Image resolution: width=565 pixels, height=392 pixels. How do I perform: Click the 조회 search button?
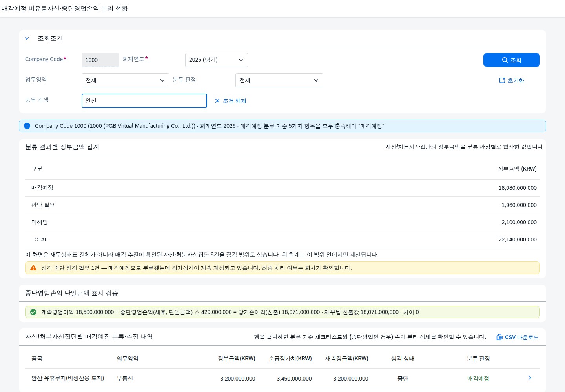pyautogui.click(x=512, y=60)
